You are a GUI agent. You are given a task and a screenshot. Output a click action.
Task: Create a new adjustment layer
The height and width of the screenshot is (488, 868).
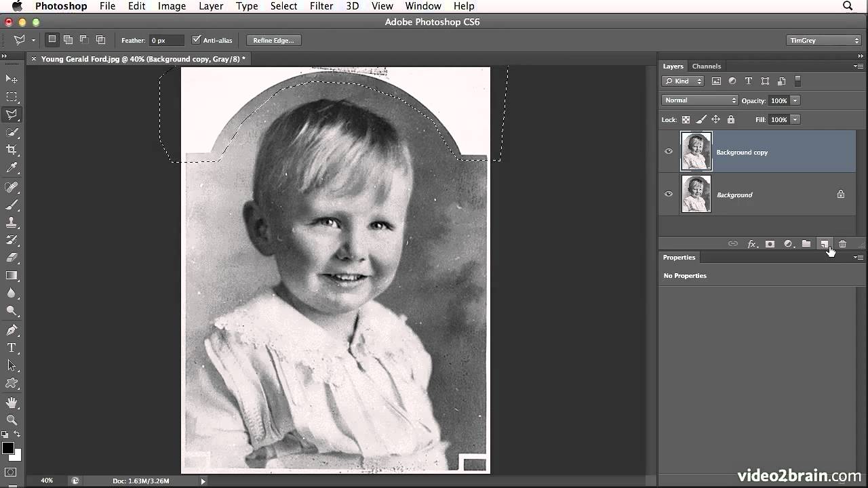coord(788,244)
